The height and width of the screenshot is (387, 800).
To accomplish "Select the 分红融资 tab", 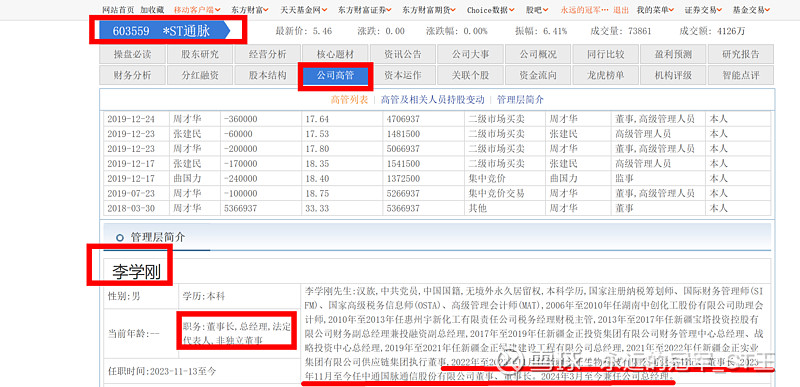I will click(x=199, y=75).
